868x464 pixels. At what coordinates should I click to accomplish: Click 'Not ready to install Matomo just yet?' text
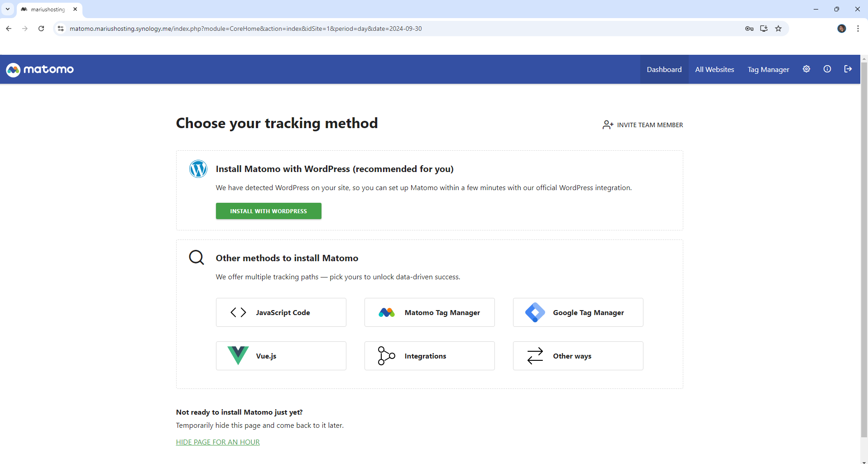tap(239, 412)
